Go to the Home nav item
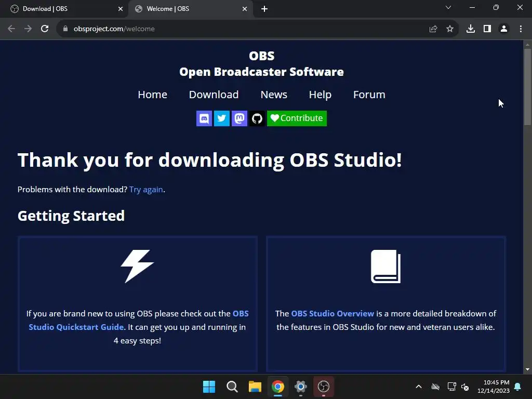 point(152,95)
